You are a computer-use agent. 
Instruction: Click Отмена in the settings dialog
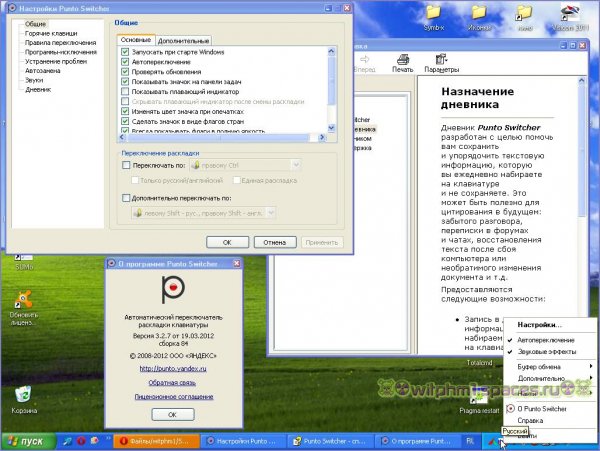(275, 242)
